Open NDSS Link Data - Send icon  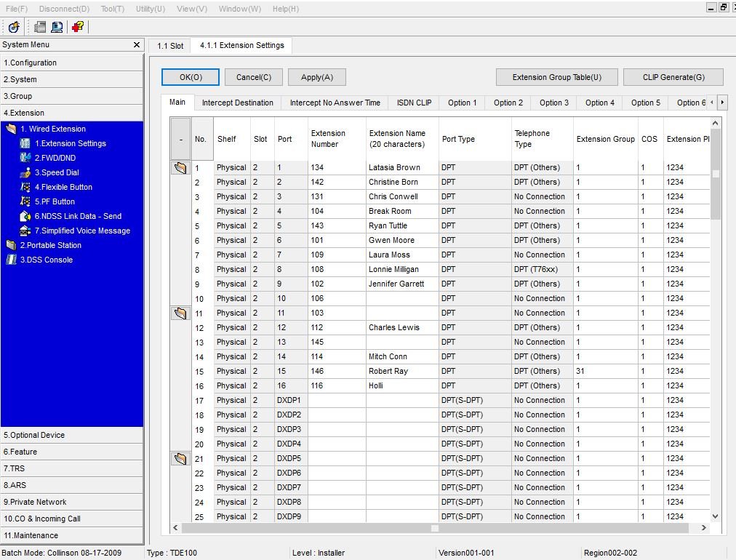click(25, 216)
